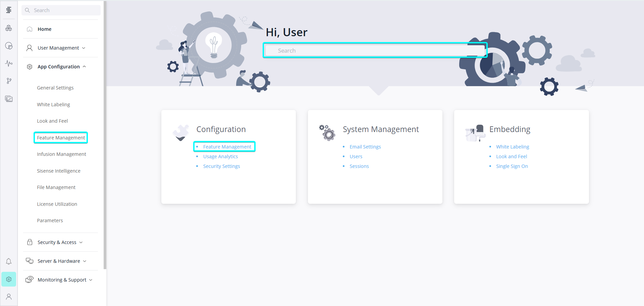Open the chart gallery icon in rail
The height and width of the screenshot is (306, 644).
(9, 99)
